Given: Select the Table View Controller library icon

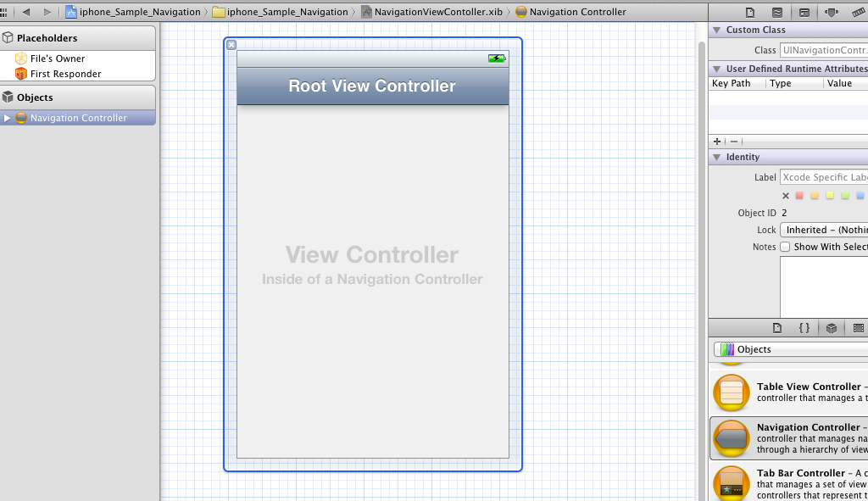Looking at the screenshot, I should pos(732,392).
